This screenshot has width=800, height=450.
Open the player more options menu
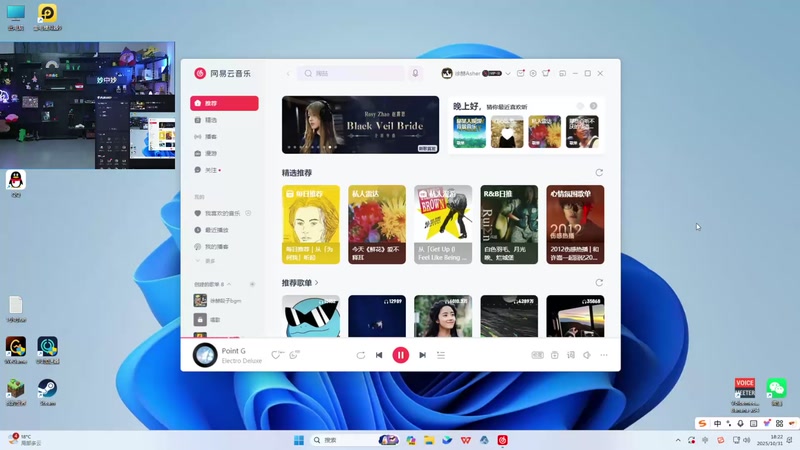[x=604, y=355]
